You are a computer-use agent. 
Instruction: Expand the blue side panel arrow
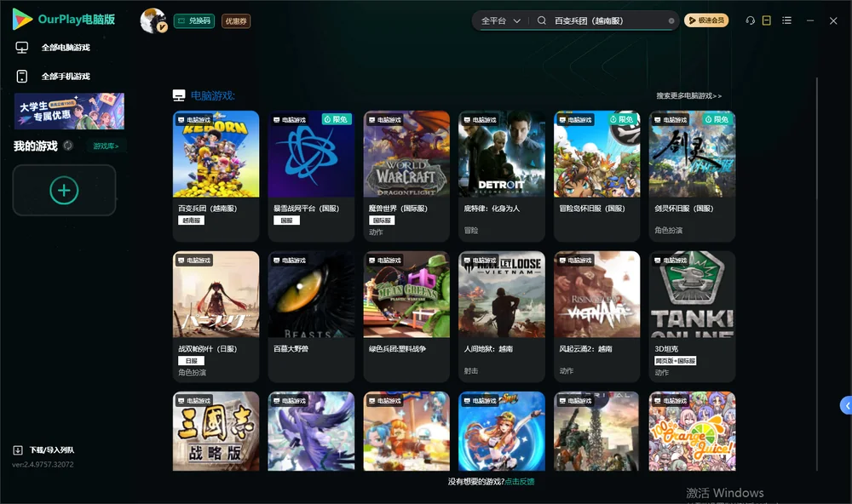click(846, 405)
